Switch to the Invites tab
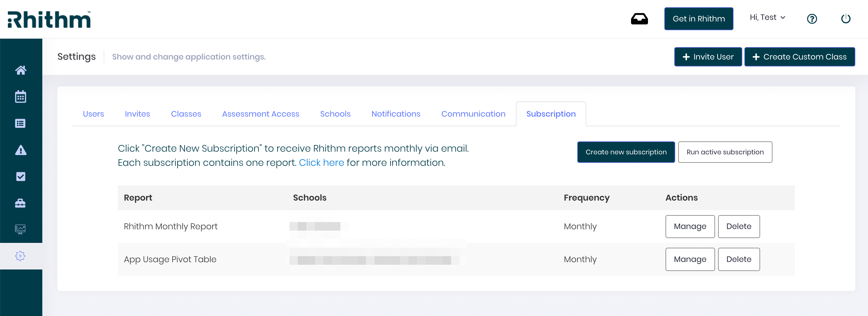This screenshot has width=868, height=316. pos(138,114)
